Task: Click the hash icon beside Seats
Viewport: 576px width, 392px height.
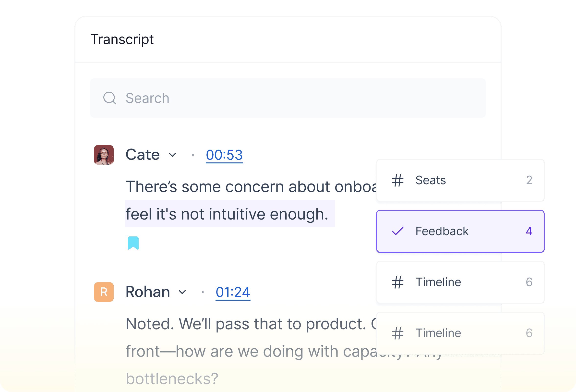Action: point(397,180)
